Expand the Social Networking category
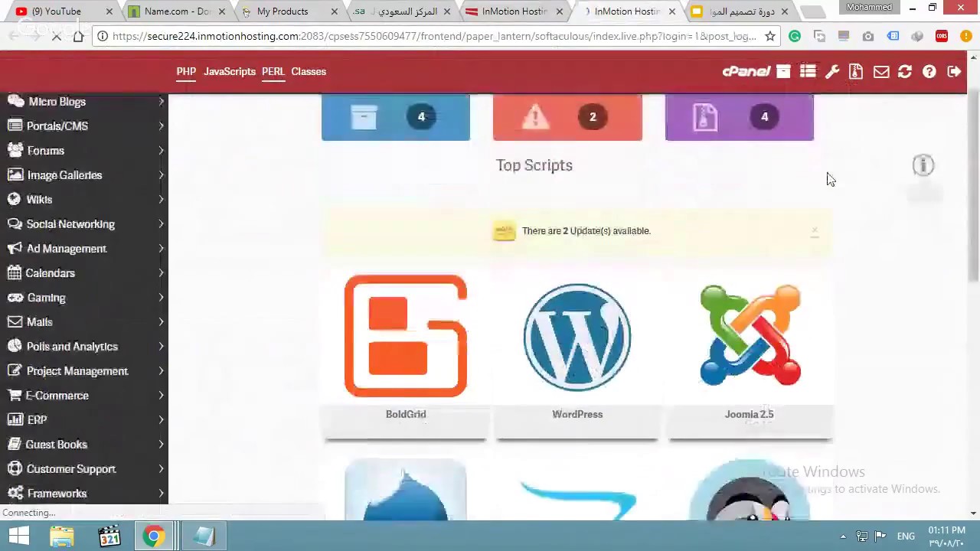This screenshot has height=551, width=980. [84, 224]
